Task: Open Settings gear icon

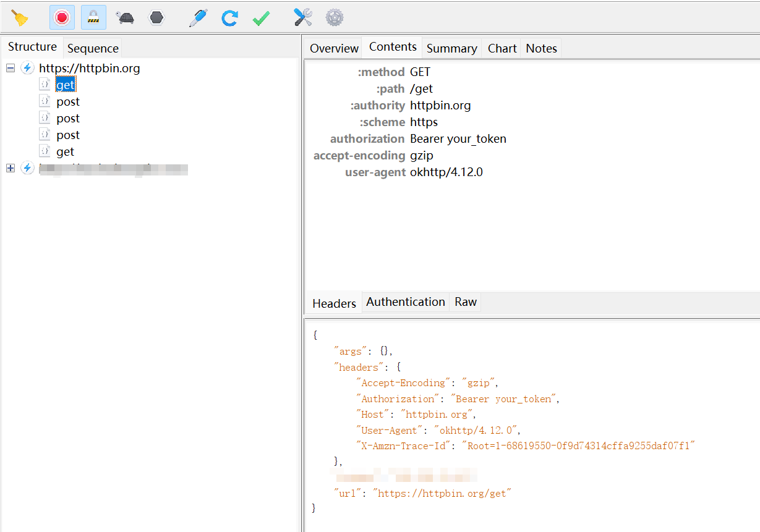Action: point(335,17)
